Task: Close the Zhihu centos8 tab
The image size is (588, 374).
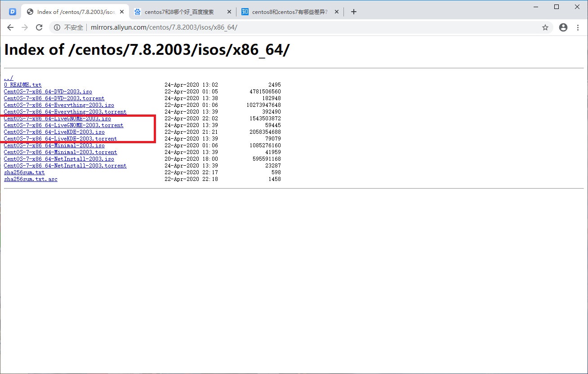Action: (x=337, y=12)
